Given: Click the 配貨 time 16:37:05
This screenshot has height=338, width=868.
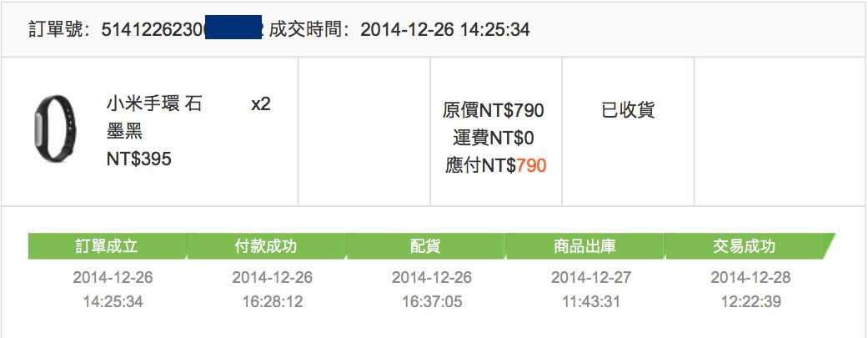Looking at the screenshot, I should [432, 302].
